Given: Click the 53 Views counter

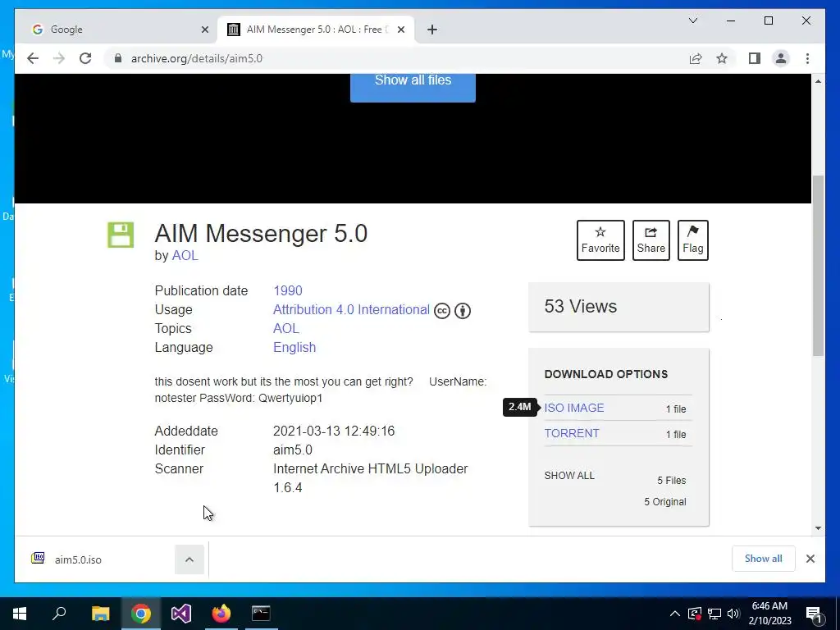Looking at the screenshot, I should 619,307.
